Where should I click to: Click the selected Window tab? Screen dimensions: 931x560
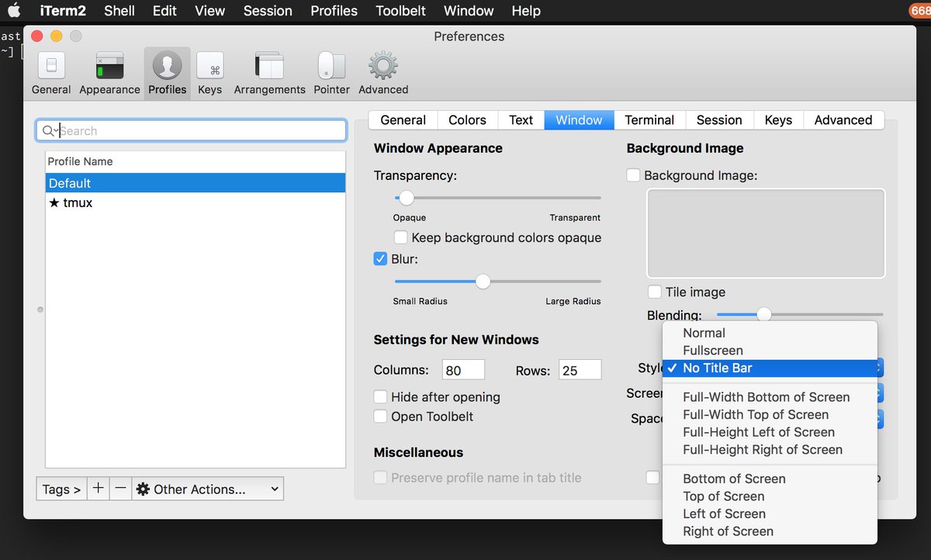click(x=579, y=120)
